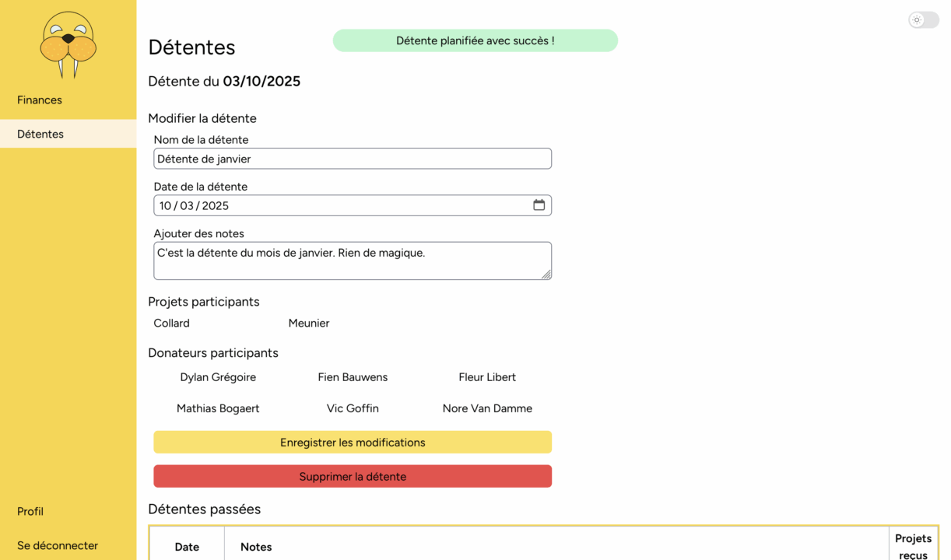Select the Meunier project

point(309,323)
